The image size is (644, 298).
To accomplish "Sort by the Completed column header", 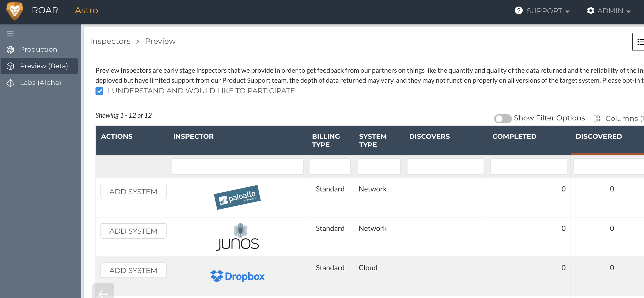I will coord(514,137).
